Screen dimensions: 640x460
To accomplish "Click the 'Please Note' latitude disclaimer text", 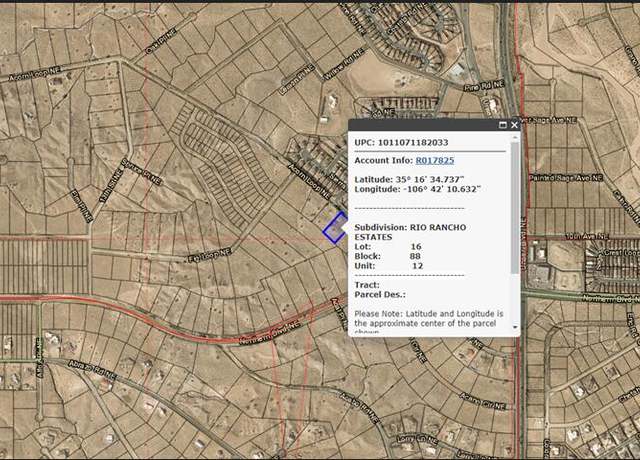I will pyautogui.click(x=429, y=321).
